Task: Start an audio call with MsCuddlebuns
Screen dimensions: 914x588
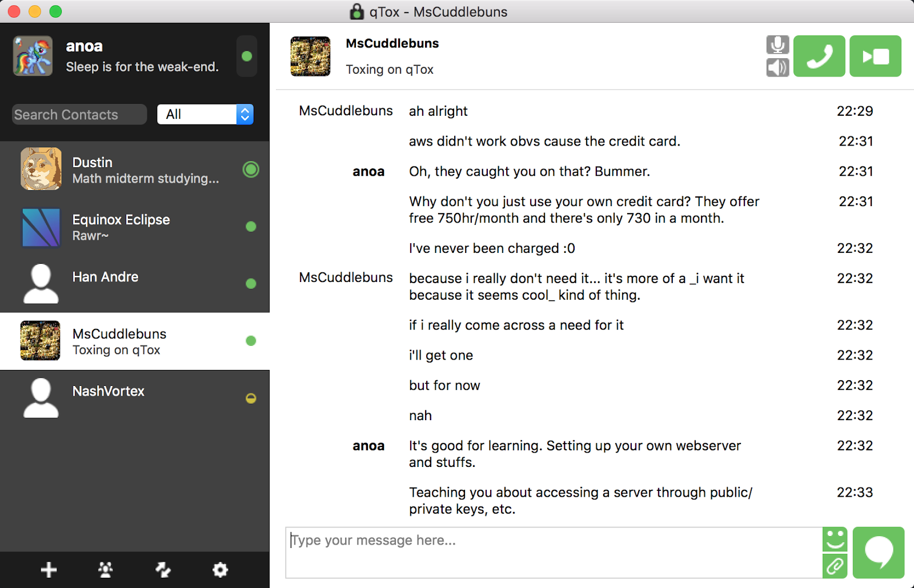Action: coord(819,56)
